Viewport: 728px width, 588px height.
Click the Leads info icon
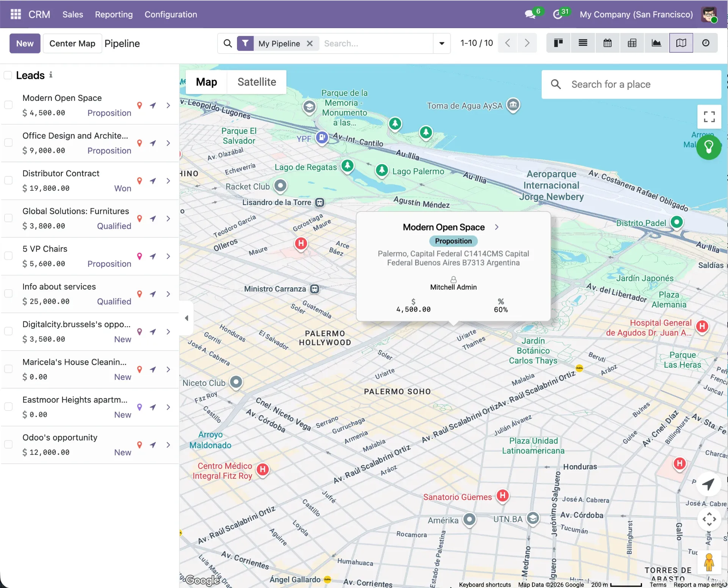51,75
